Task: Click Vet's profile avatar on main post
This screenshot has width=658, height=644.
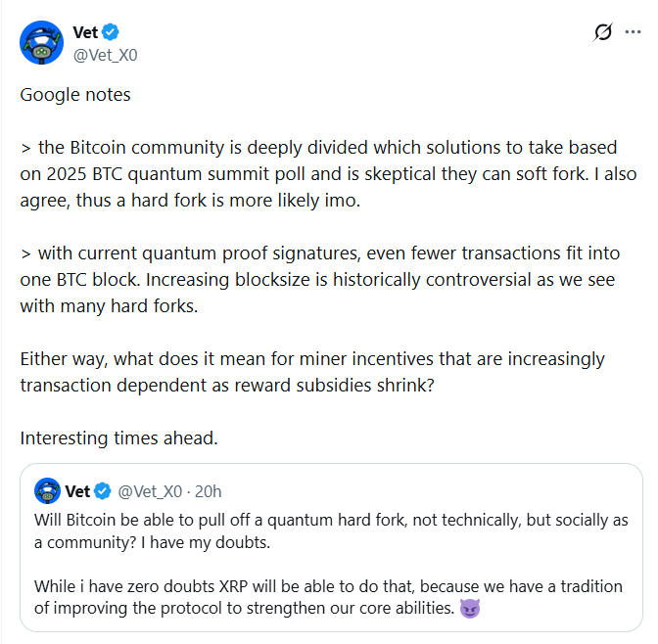Action: (42, 43)
